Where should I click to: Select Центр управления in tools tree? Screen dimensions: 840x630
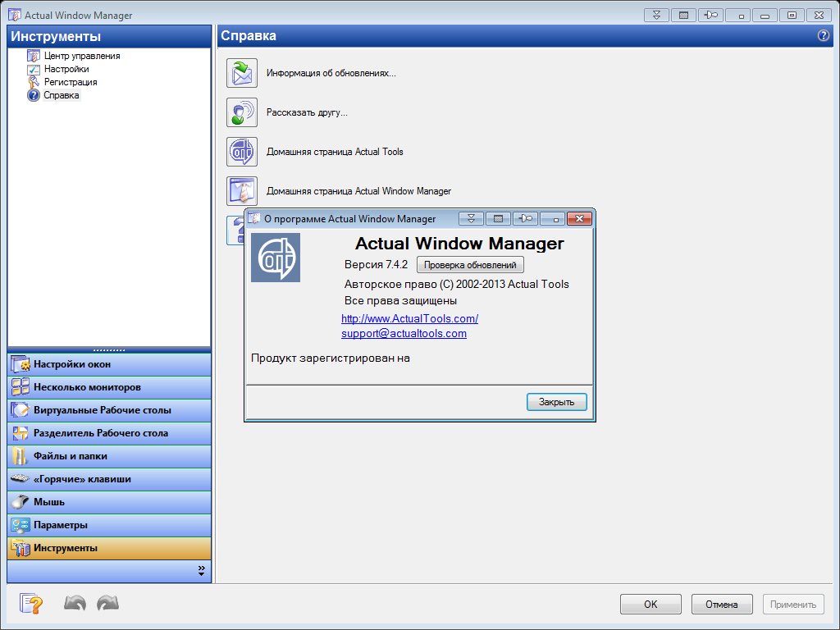point(81,56)
